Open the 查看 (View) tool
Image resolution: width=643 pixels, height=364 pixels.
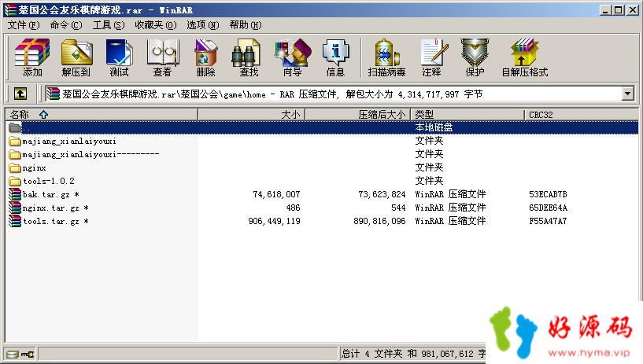[162, 57]
